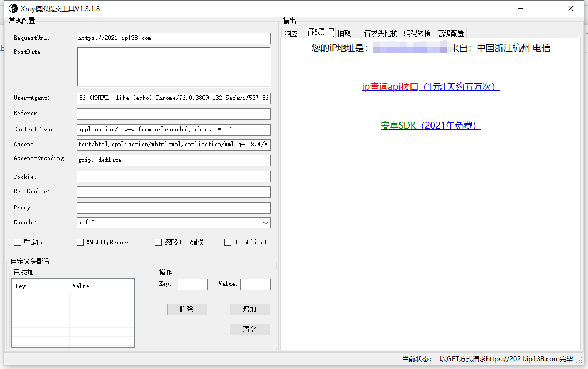The width and height of the screenshot is (588, 369).
Task: Click the 删除 button
Action: [187, 309]
